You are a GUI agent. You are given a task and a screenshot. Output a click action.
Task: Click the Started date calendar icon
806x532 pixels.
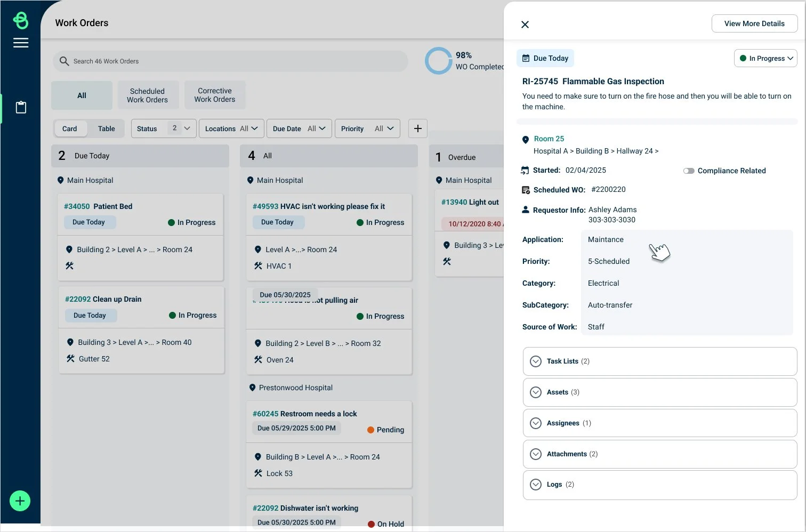(525, 171)
